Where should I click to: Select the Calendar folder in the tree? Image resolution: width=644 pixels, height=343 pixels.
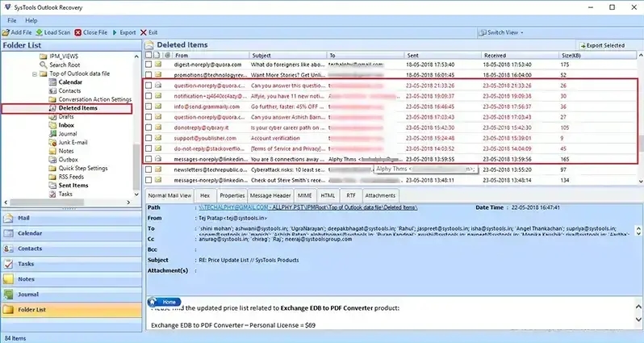pyautogui.click(x=70, y=82)
